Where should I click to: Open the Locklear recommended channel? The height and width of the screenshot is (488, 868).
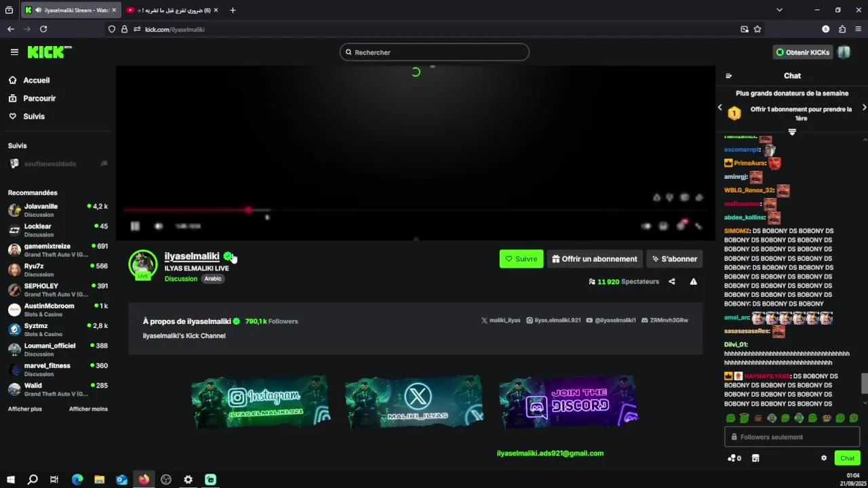click(x=58, y=230)
